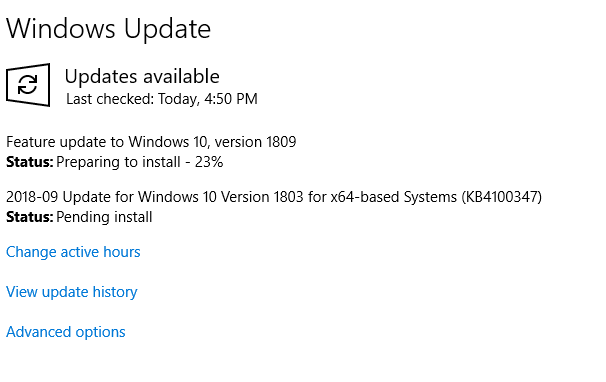Click the circular sync arrows update icon

(x=28, y=85)
